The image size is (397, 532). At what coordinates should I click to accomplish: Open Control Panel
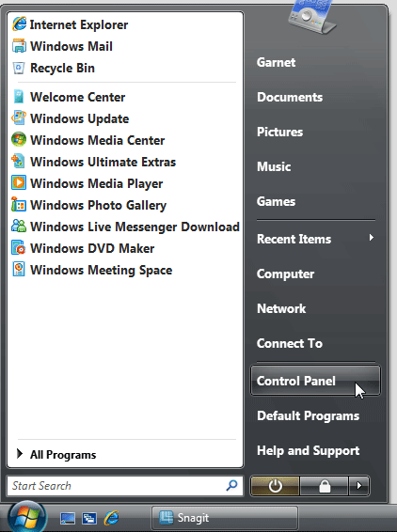coord(315,381)
